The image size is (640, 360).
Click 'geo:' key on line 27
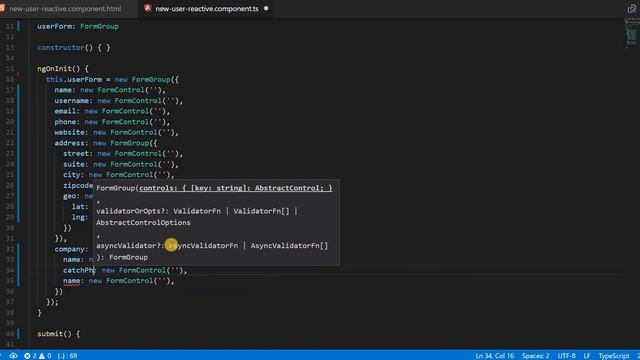click(71, 196)
